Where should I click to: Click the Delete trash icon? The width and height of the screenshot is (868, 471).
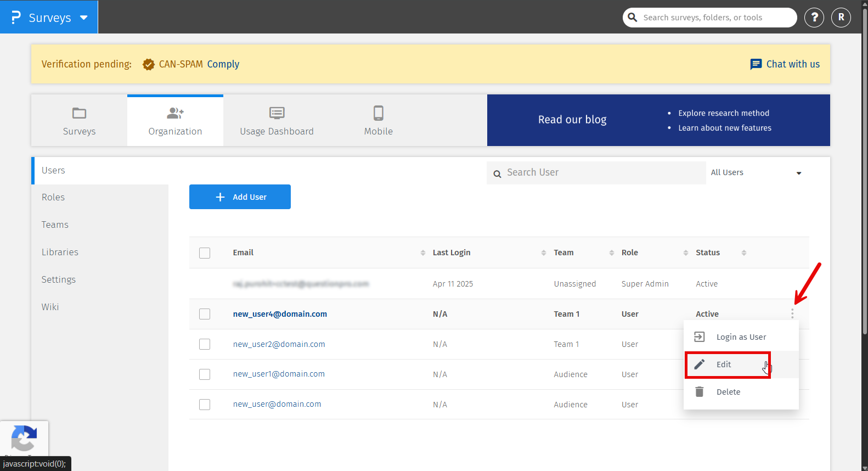pyautogui.click(x=700, y=392)
